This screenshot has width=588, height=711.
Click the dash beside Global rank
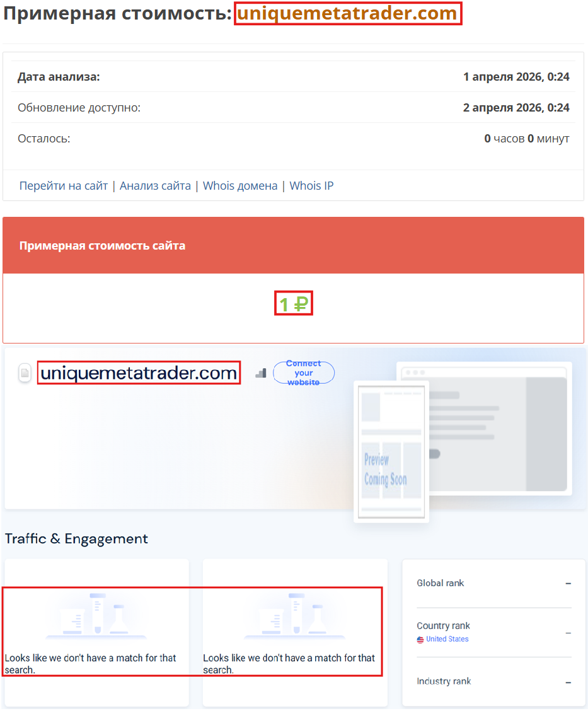tap(567, 583)
